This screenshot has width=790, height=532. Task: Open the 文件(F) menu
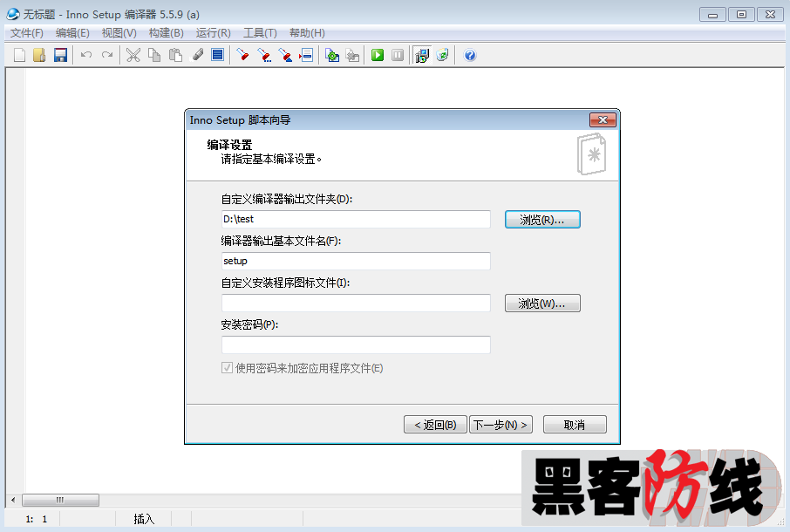[27, 33]
